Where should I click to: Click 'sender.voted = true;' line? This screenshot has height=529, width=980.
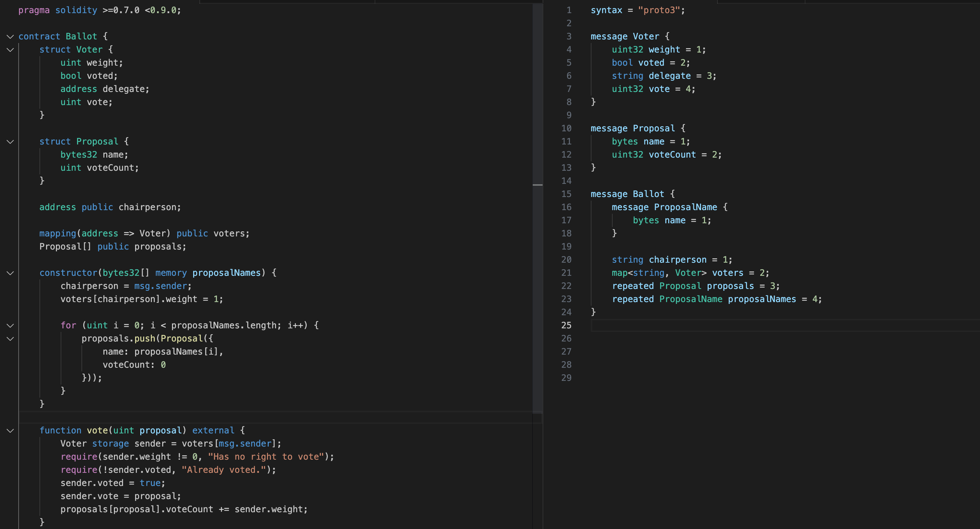click(x=113, y=483)
